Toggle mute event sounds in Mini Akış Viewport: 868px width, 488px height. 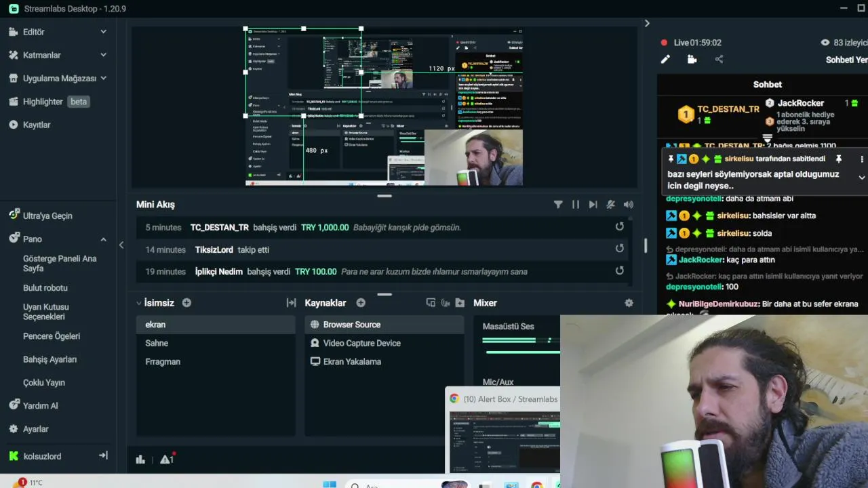click(610, 205)
